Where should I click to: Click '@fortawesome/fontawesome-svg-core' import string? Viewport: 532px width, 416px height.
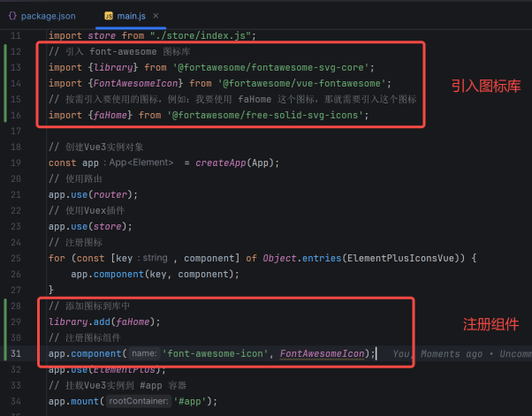pyautogui.click(x=271, y=67)
